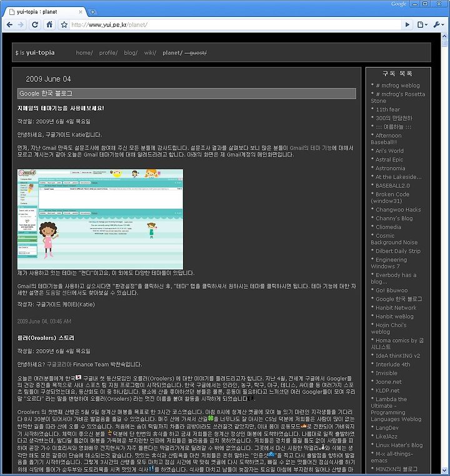This screenshot has height=476, width=450.
Task: Open the Astral Epic feed link
Action: click(x=389, y=160)
